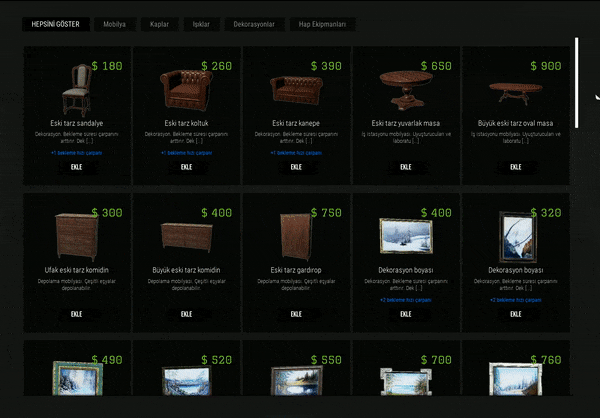Select the Eski tarz sandalye chair image

[x=77, y=90]
